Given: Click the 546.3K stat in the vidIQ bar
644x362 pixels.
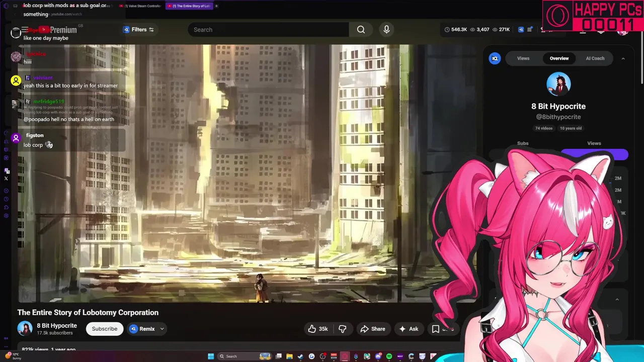Looking at the screenshot, I should pyautogui.click(x=455, y=30).
